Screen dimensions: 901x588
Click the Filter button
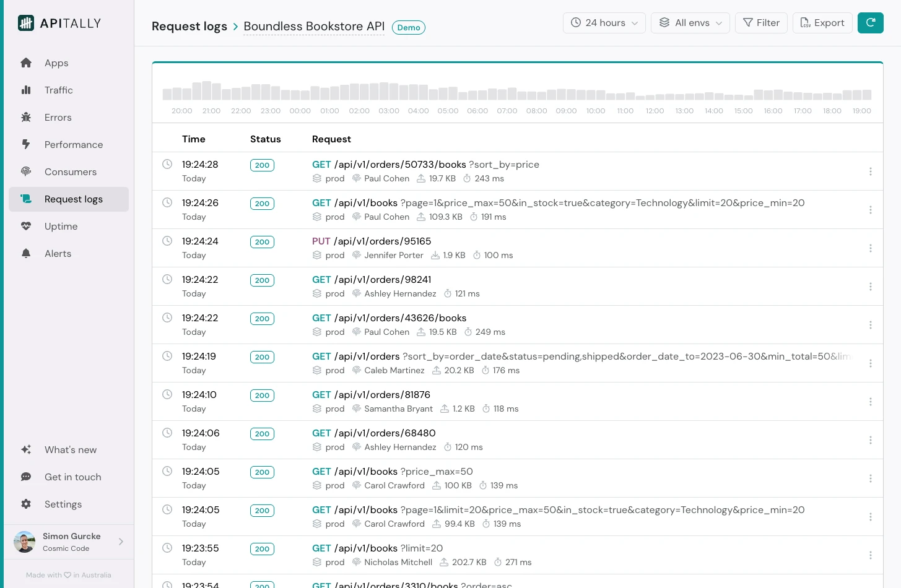coord(761,23)
